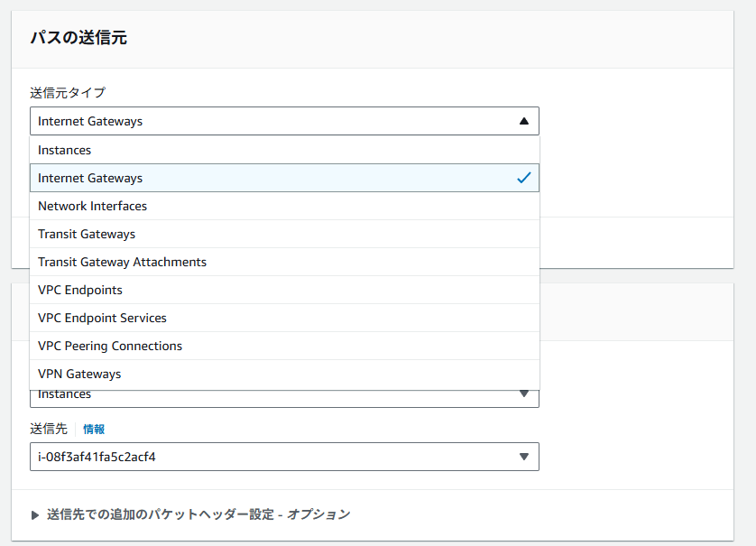Open the 情報 info link
The height and width of the screenshot is (546, 756).
pos(94,430)
